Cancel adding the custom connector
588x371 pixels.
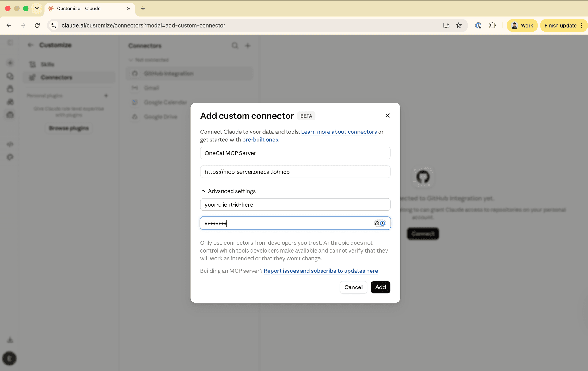coord(353,287)
